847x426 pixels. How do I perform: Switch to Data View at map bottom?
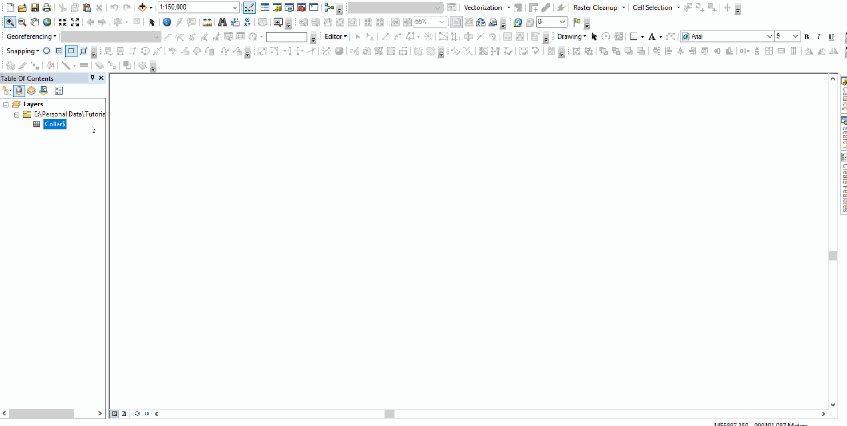[x=115, y=414]
